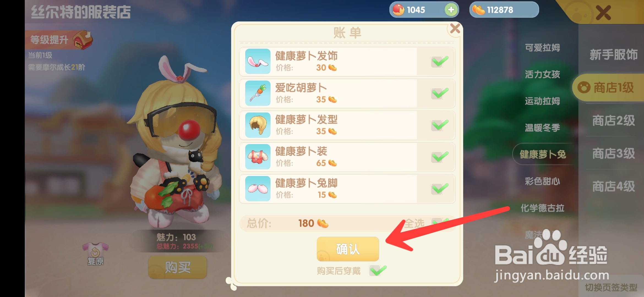Click the 健康萝卜兔脚 pink feet icon
Image resolution: width=644 pixels, height=297 pixels.
pos(258,189)
